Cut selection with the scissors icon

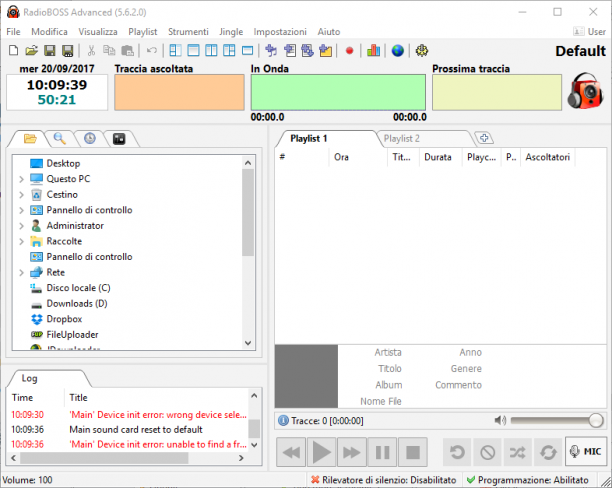(x=91, y=51)
